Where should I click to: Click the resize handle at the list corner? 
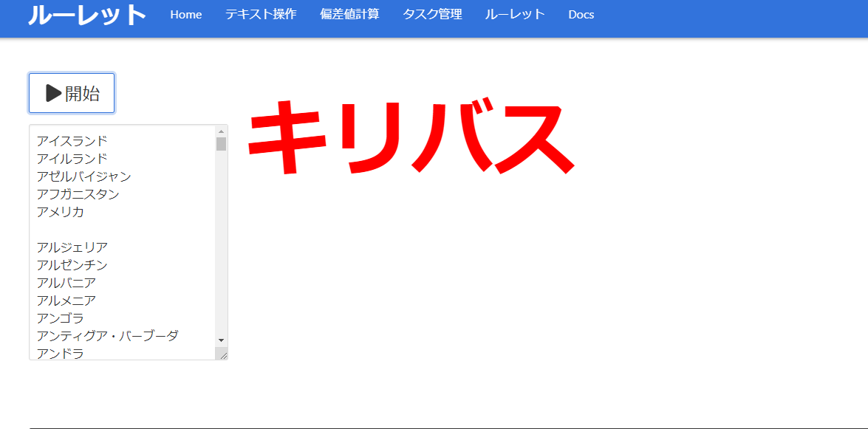pyautogui.click(x=225, y=353)
